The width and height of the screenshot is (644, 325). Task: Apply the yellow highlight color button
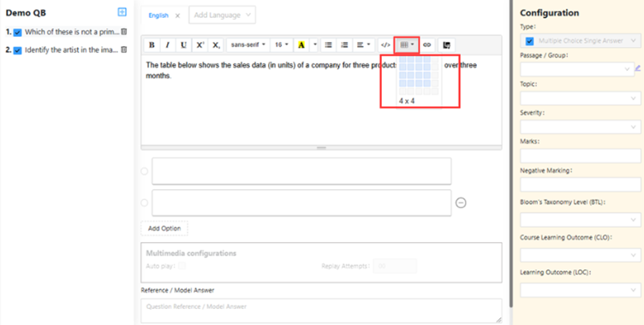(301, 45)
